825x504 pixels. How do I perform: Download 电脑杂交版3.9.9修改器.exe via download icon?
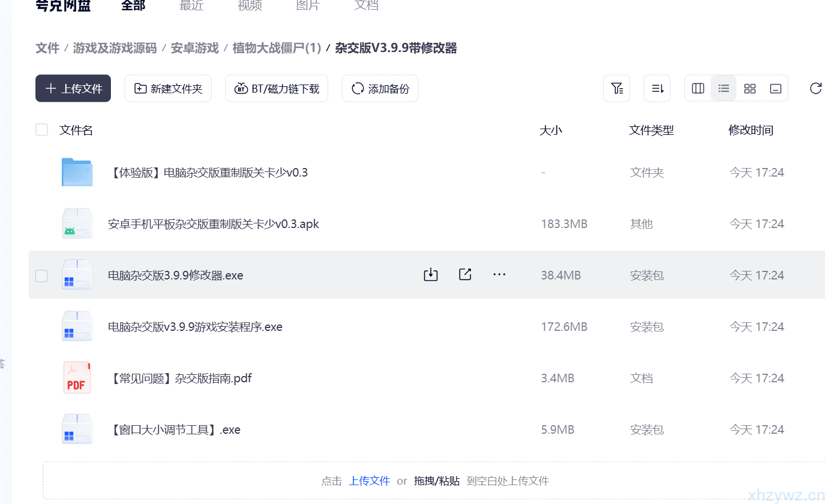point(431,274)
